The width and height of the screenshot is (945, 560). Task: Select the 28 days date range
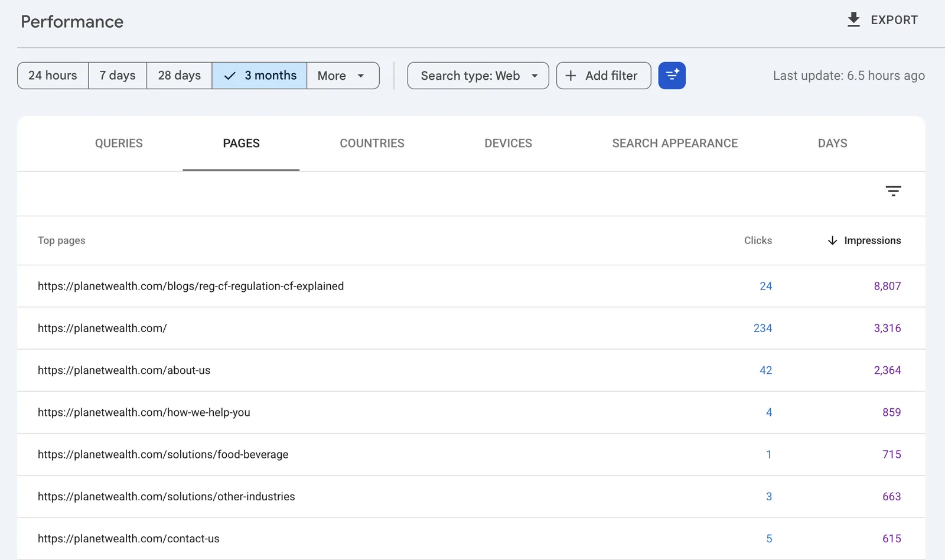coord(180,76)
